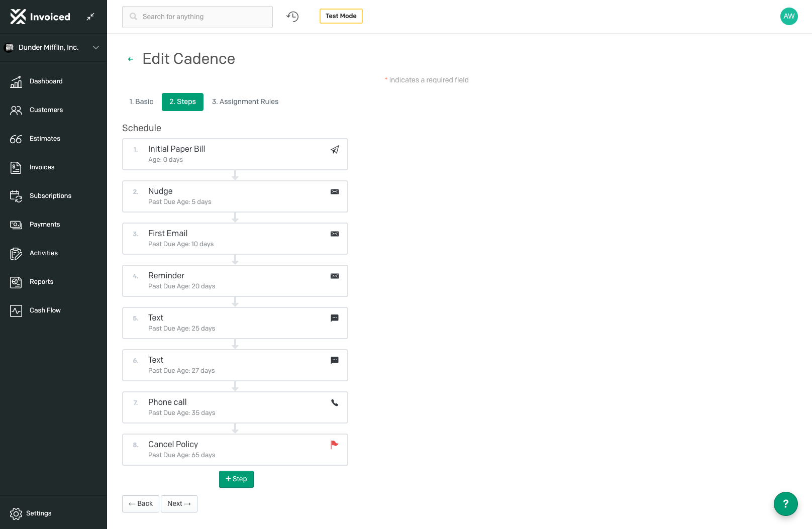
Task: Switch to the 1. Basic tab
Action: pos(141,101)
